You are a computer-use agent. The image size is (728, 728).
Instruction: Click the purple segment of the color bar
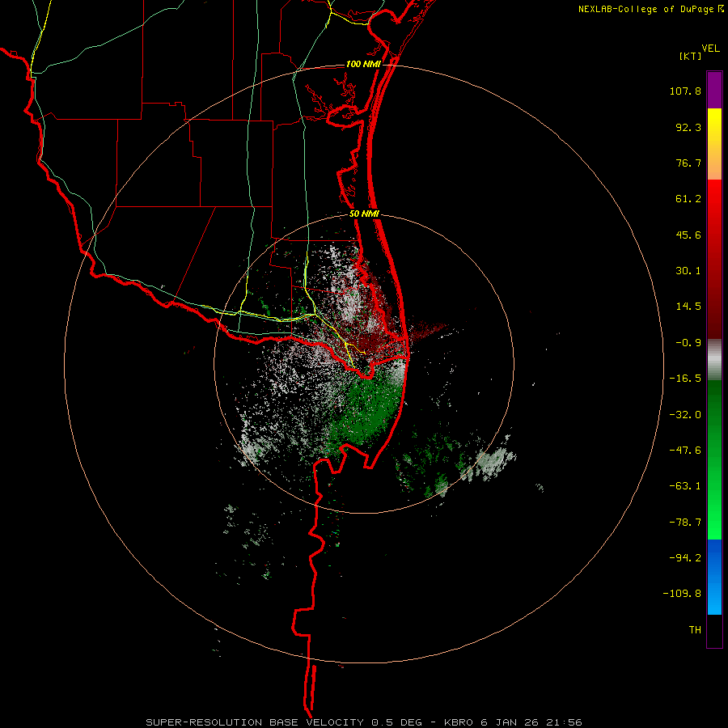714,90
